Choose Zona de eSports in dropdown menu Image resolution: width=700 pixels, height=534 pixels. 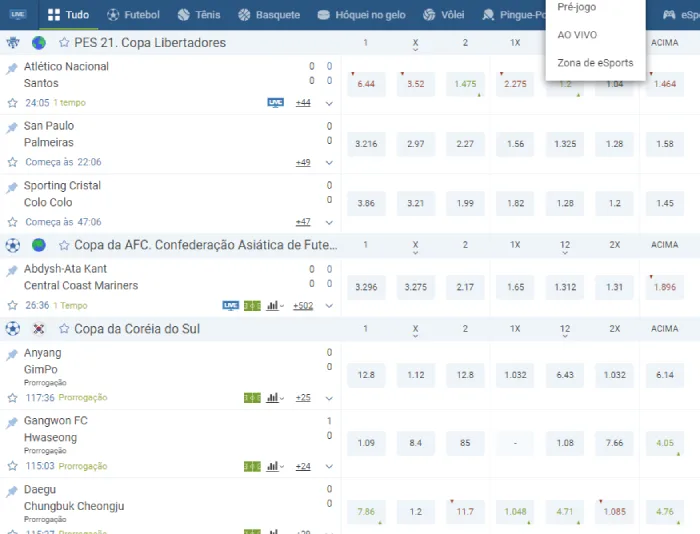point(595,63)
